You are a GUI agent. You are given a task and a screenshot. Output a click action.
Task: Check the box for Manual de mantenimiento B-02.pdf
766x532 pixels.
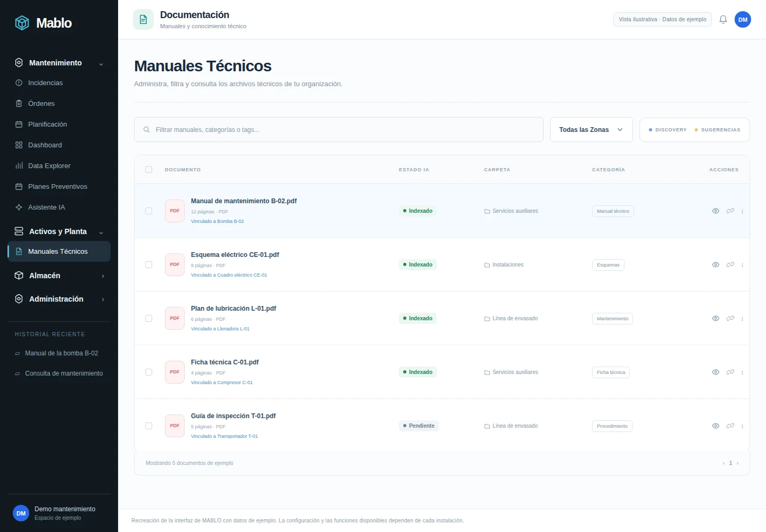tap(148, 211)
